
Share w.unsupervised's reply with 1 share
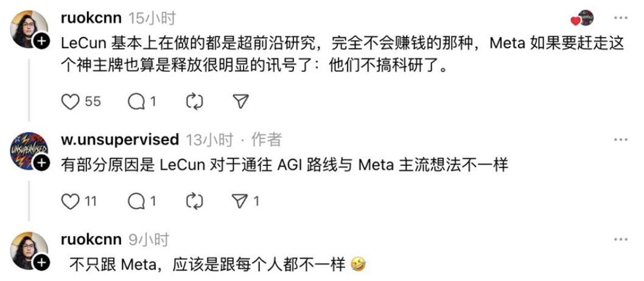tap(239, 201)
